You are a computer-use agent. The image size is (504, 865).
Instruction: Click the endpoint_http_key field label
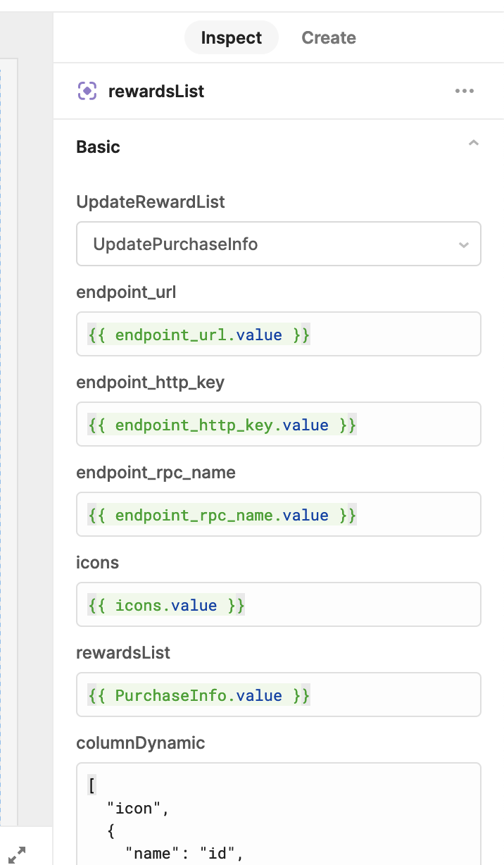150,382
